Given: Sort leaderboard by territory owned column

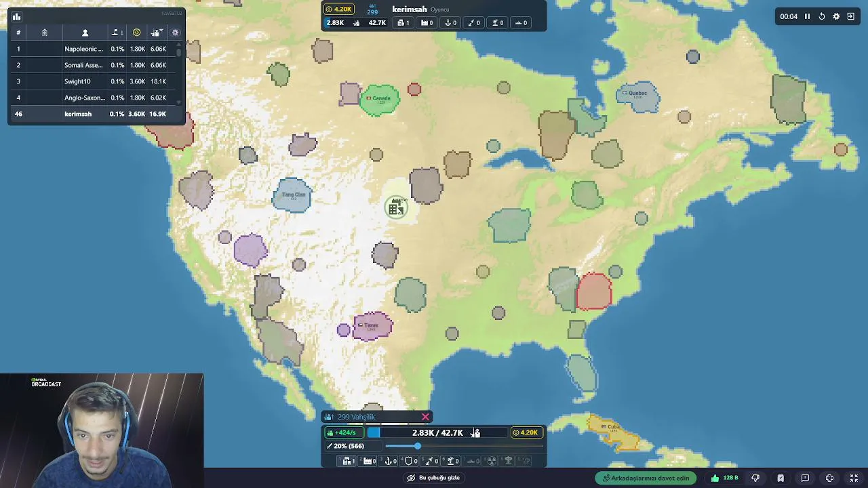Looking at the screenshot, I should click(117, 33).
